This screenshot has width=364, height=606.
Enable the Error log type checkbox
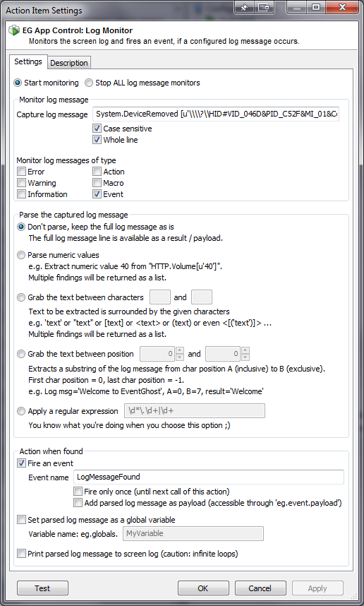pos(22,172)
